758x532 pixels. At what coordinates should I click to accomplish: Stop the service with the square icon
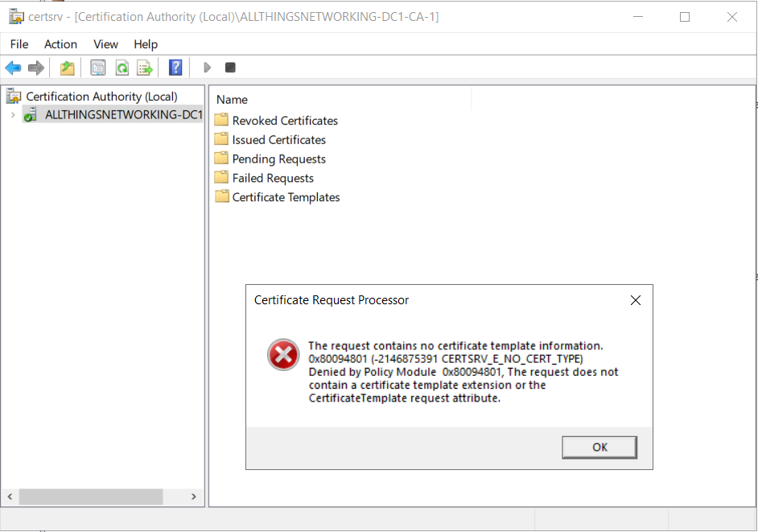coord(230,68)
